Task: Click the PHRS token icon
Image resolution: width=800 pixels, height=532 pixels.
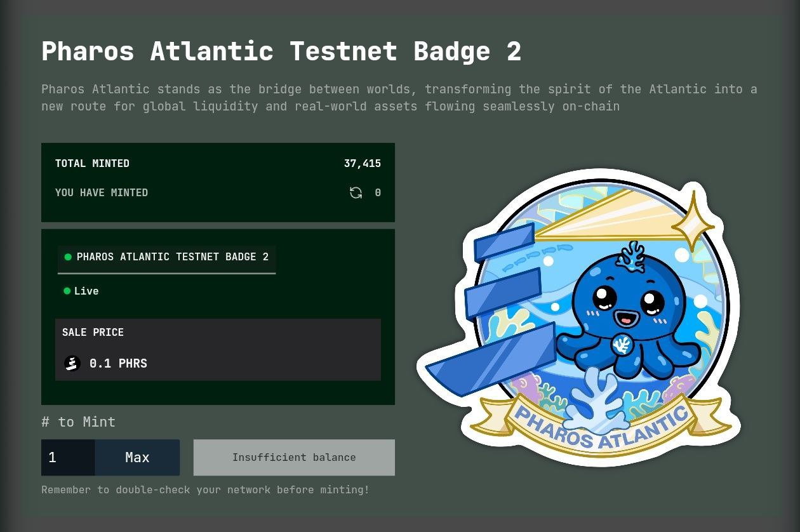Action: coord(72,363)
